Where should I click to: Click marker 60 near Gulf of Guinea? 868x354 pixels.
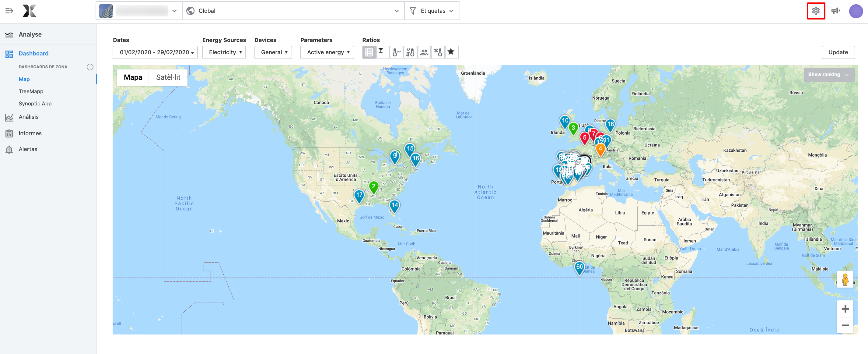point(579,268)
